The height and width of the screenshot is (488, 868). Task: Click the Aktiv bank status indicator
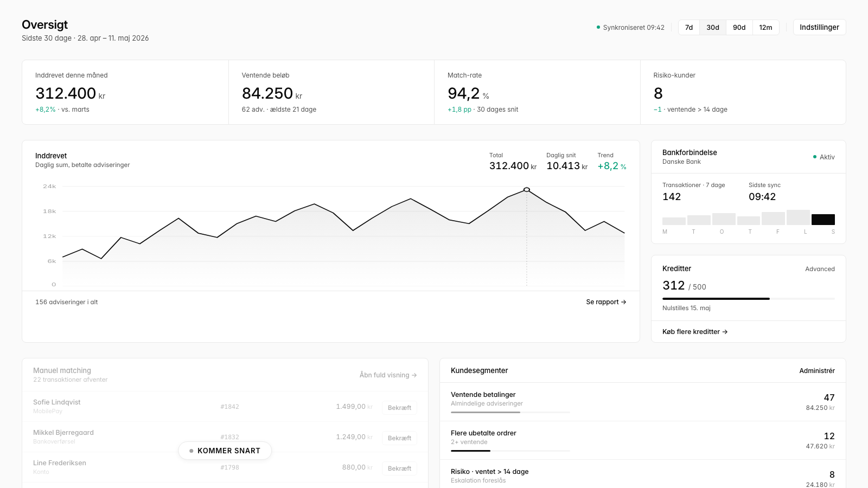tap(824, 157)
